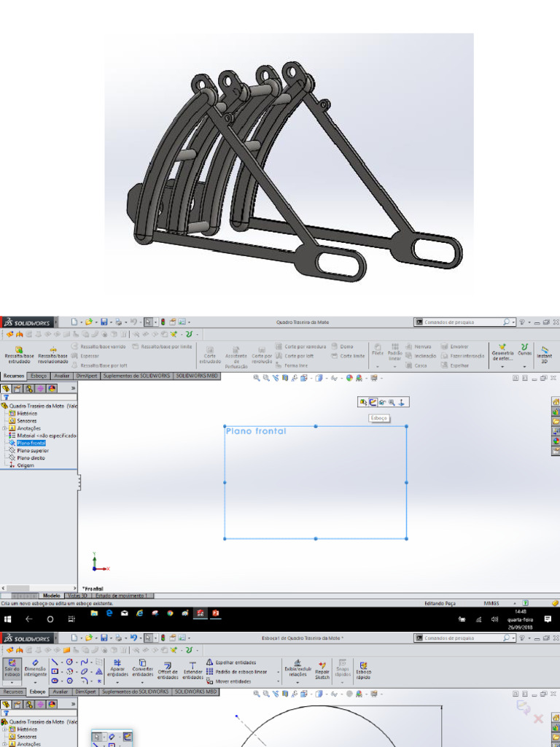Image resolution: width=560 pixels, height=747 pixels.
Task: Click Offset de entidades in Esboço1 window
Action: [168, 670]
